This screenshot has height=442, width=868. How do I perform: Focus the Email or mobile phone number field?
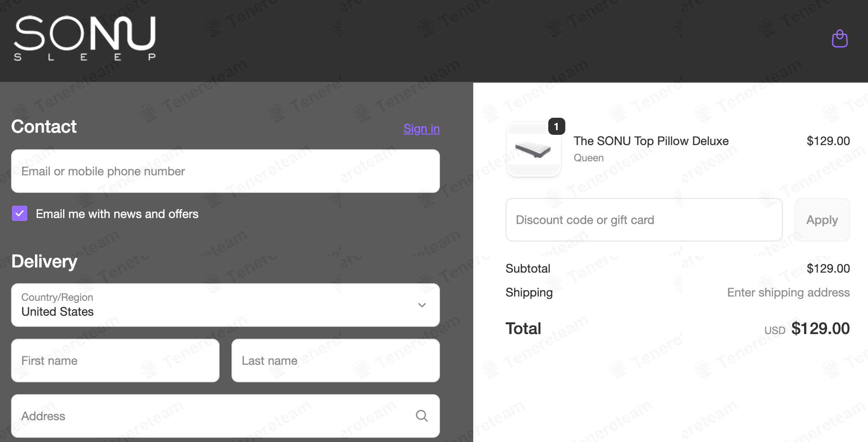[x=226, y=171]
